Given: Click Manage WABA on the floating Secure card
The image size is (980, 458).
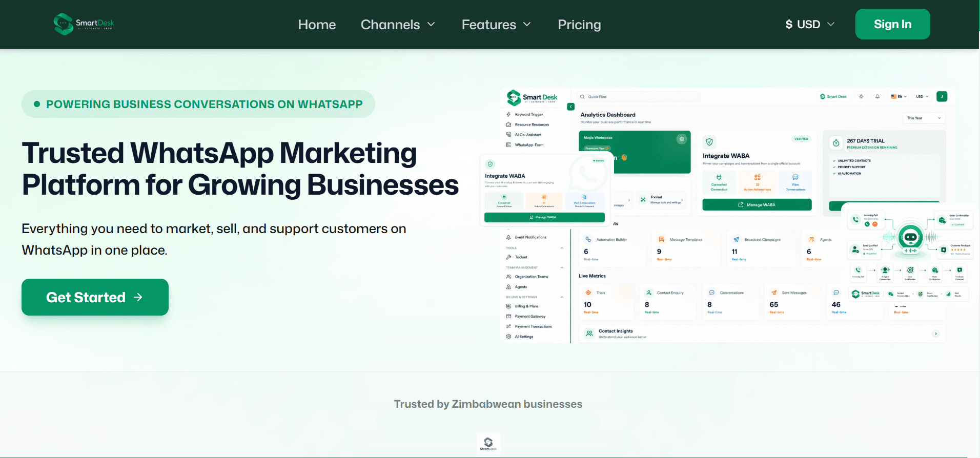Looking at the screenshot, I should (x=544, y=217).
